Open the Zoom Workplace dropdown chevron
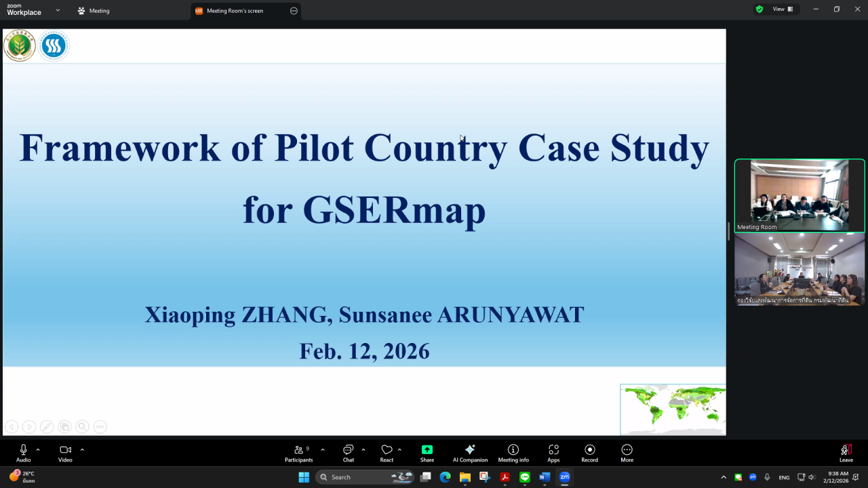Image resolution: width=868 pixels, height=488 pixels. [x=58, y=10]
